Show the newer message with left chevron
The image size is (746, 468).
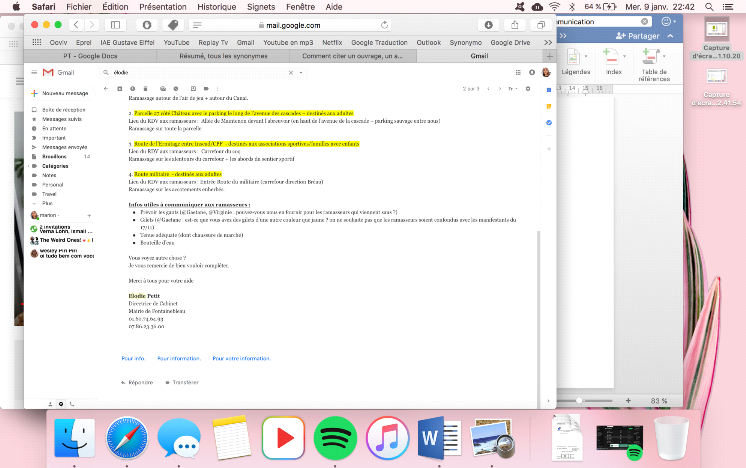click(488, 88)
